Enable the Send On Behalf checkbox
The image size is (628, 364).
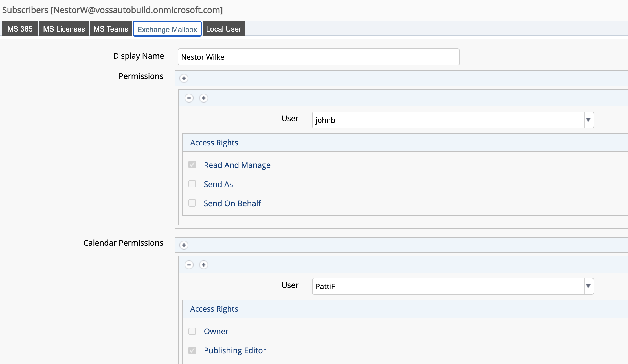pos(192,203)
